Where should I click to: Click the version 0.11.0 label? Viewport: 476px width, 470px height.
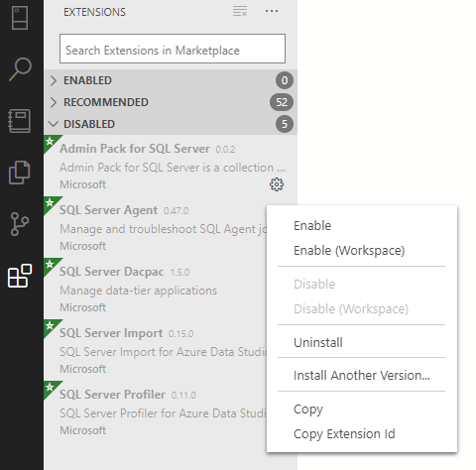pos(183,396)
